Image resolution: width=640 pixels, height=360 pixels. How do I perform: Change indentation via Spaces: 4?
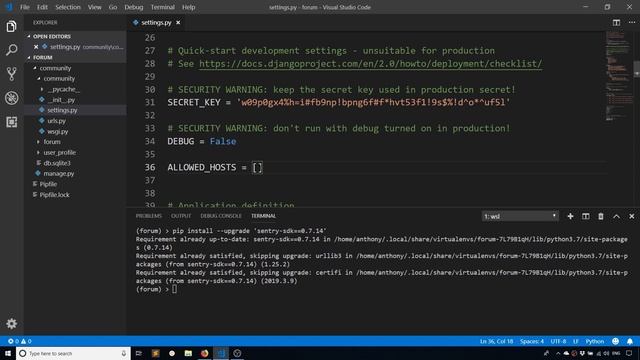(532, 341)
